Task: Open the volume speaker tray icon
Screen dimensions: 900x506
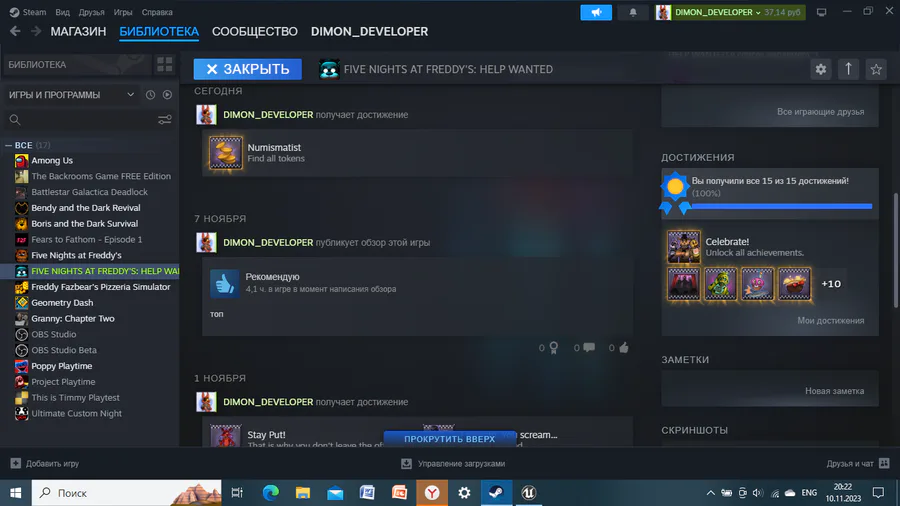Action: [x=758, y=493]
